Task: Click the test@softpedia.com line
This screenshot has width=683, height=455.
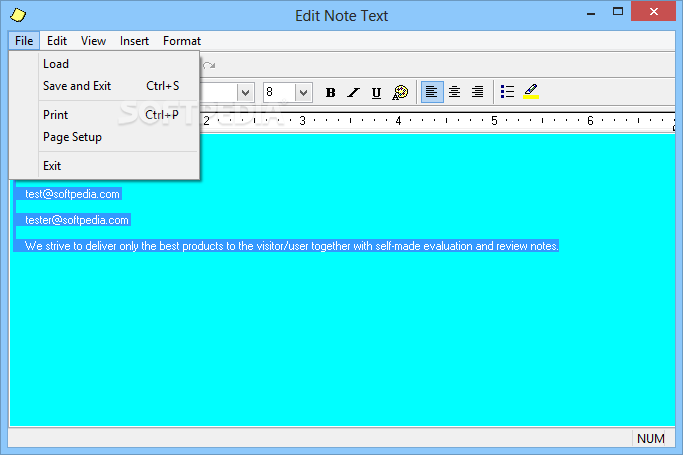Action: (72, 194)
